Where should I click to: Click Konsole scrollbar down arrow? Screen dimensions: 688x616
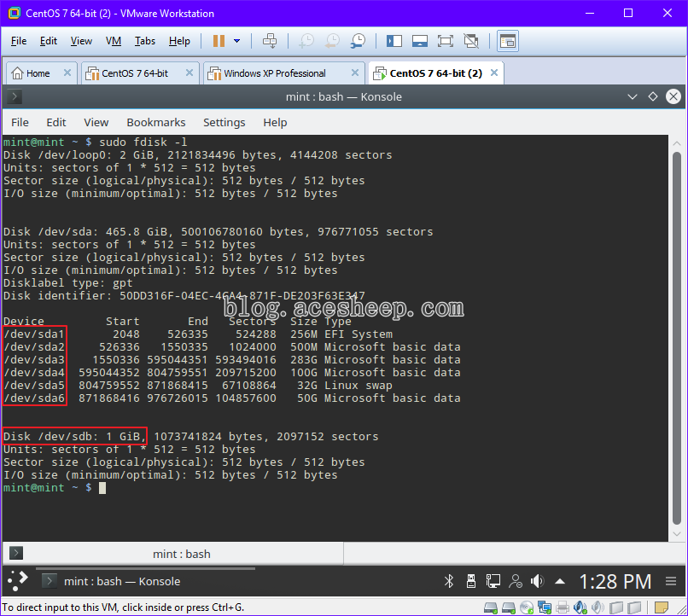click(x=677, y=533)
